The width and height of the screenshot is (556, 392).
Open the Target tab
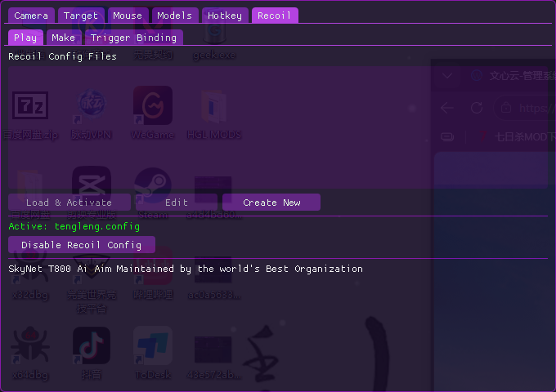[81, 16]
